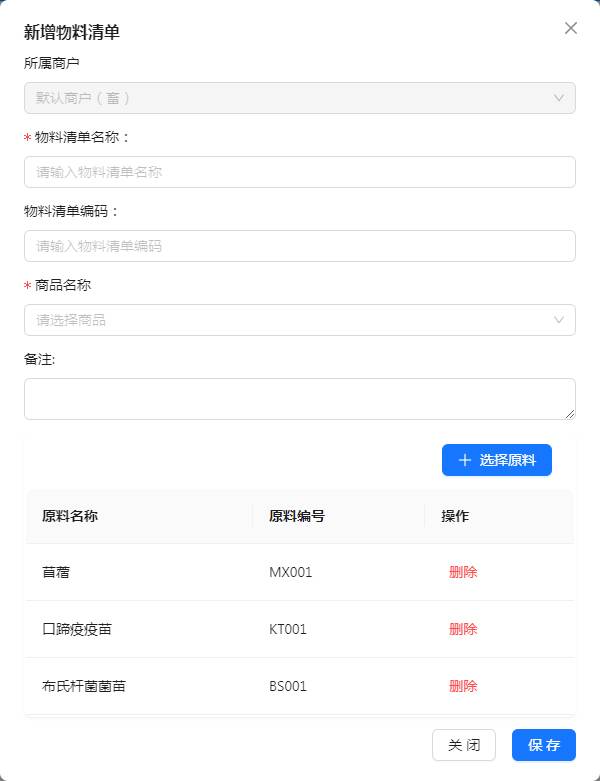
Task: Click the BS001 code cell
Action: click(288, 686)
